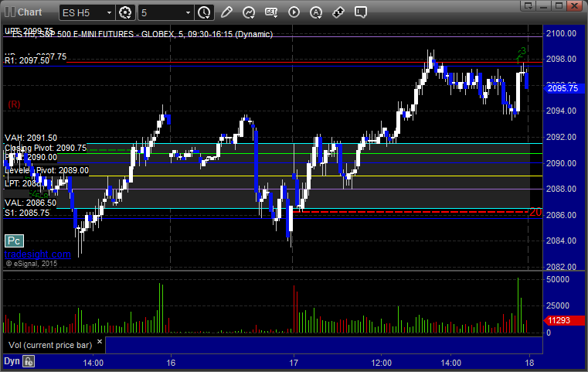The width and height of the screenshot is (588, 372).
Task: Click the chart window grip icon
Action: coord(10,12)
